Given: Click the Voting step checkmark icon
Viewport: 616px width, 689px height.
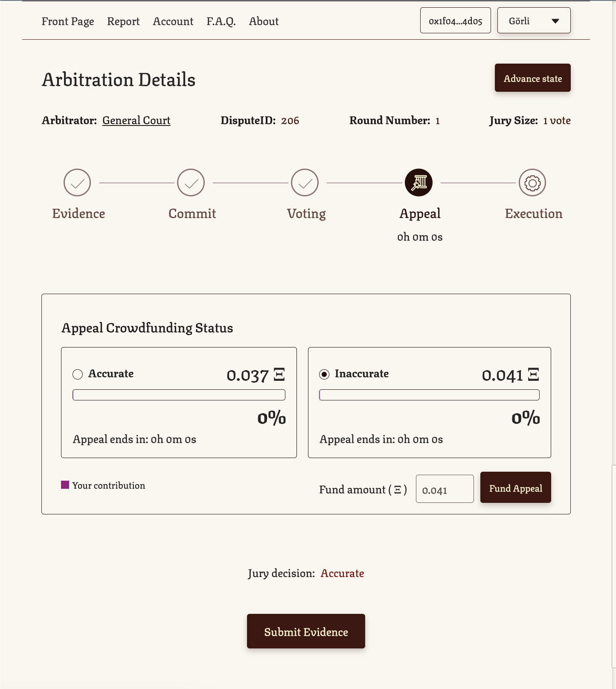Looking at the screenshot, I should [305, 182].
